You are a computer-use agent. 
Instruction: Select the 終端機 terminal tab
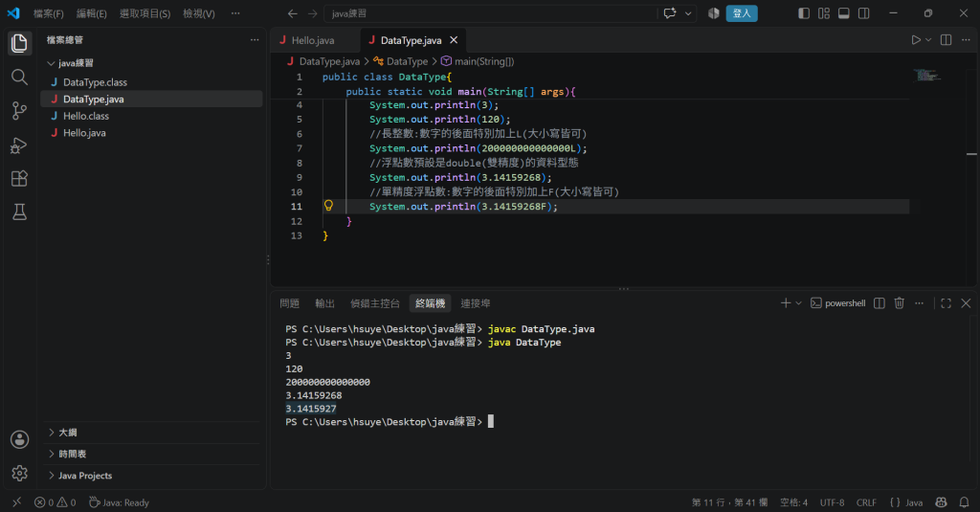click(430, 303)
